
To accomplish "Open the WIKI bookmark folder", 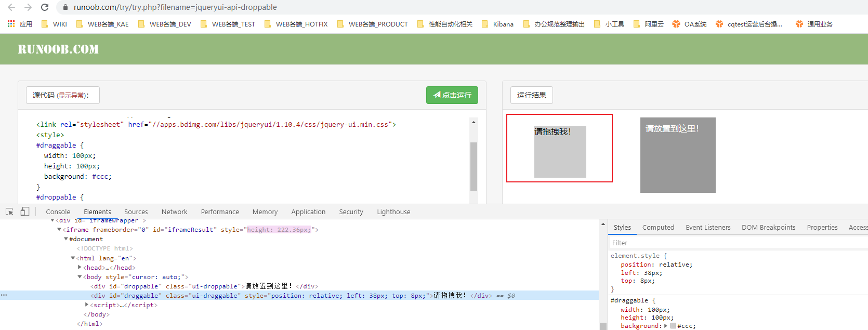I will tap(54, 24).
